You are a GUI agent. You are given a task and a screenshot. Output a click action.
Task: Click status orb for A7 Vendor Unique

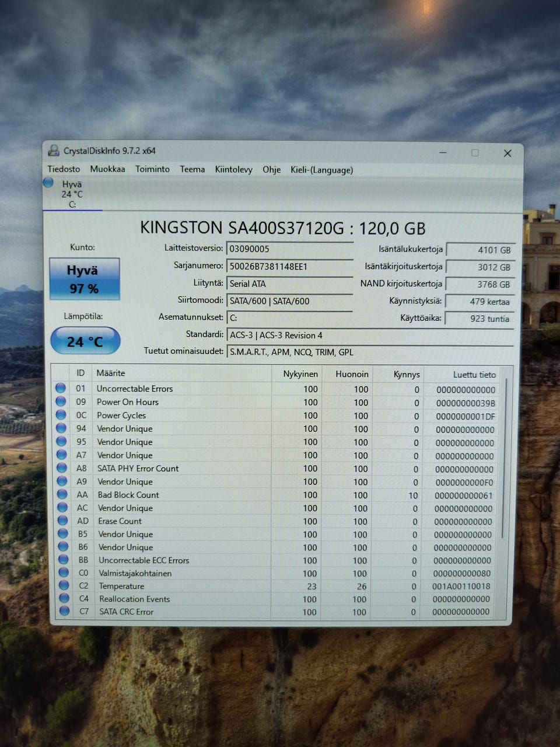point(61,454)
